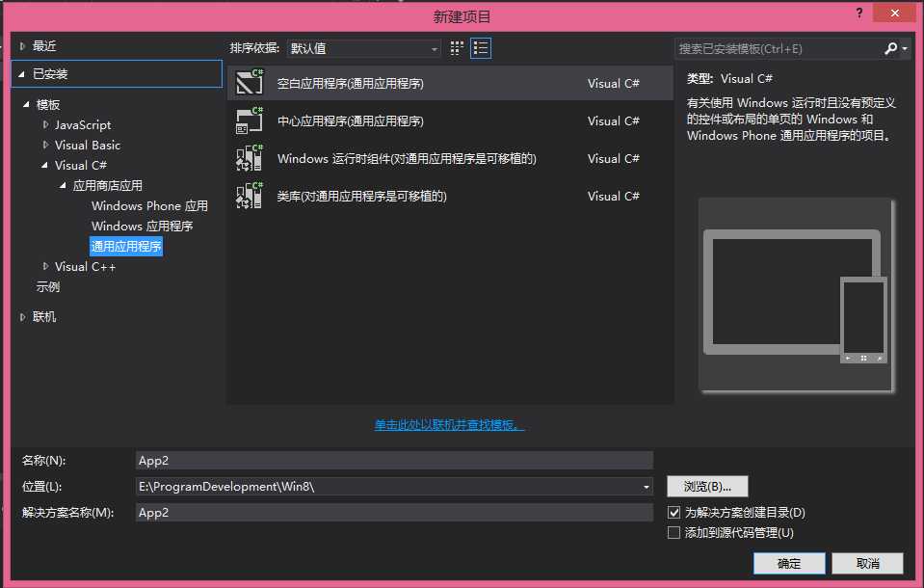This screenshot has width=924, height=588.
Task: Enable 添加到源代码管理(U)
Action: pyautogui.click(x=673, y=532)
